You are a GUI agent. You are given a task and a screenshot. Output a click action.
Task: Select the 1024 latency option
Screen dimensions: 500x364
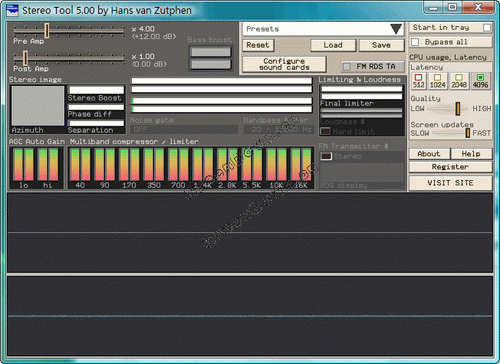click(x=437, y=81)
